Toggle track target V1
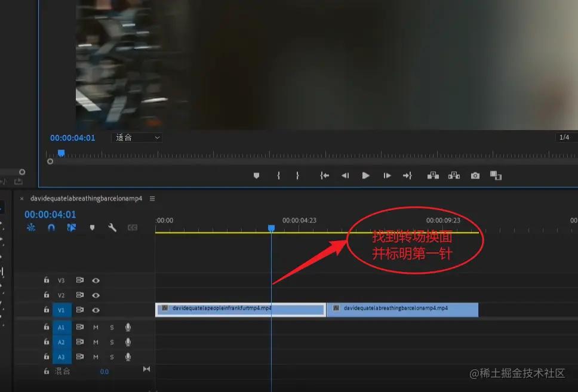 pyautogui.click(x=61, y=310)
